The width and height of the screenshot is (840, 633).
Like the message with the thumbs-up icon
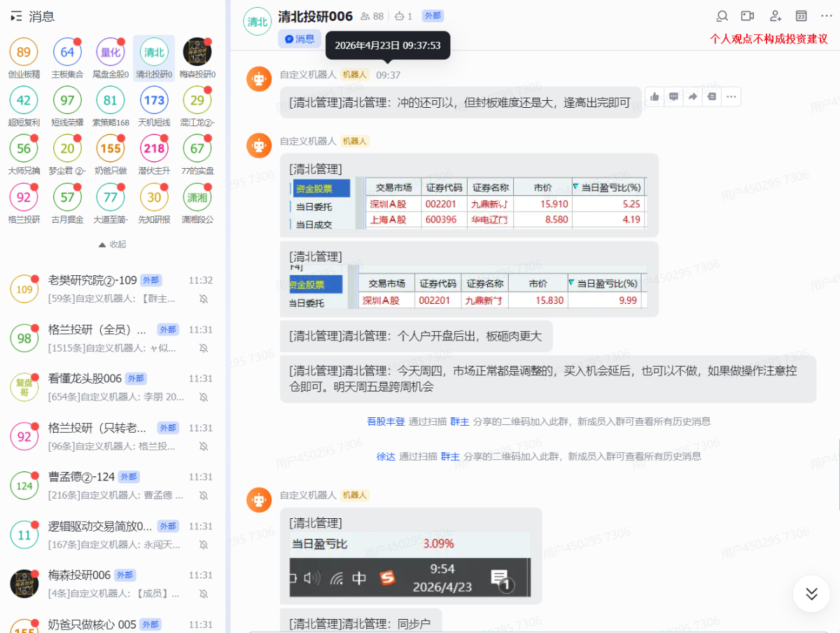(654, 97)
